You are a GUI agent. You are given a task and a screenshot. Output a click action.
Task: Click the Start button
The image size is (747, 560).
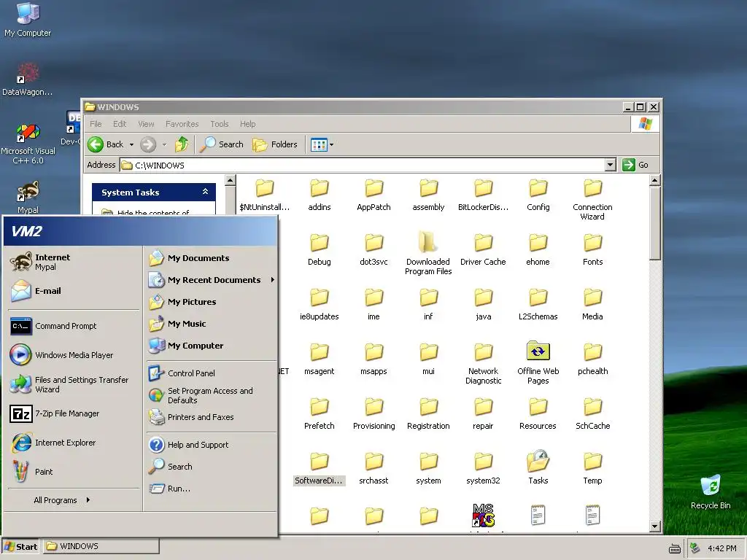pos(20,547)
